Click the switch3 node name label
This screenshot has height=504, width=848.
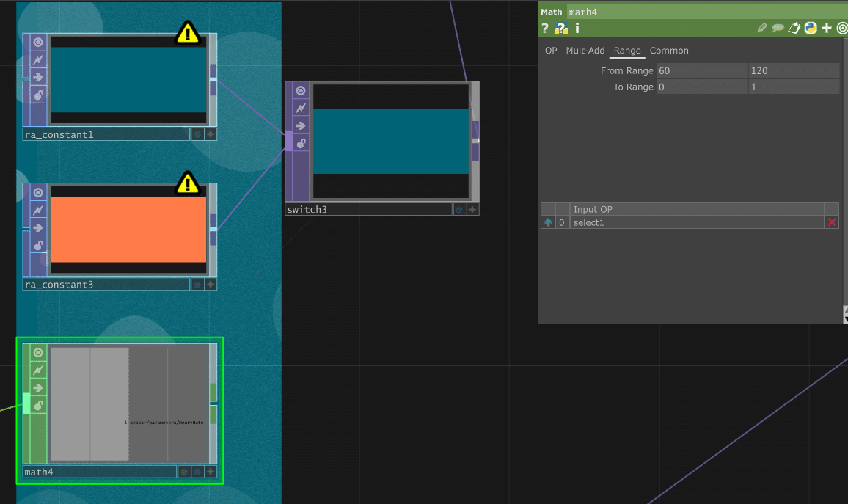click(x=368, y=209)
